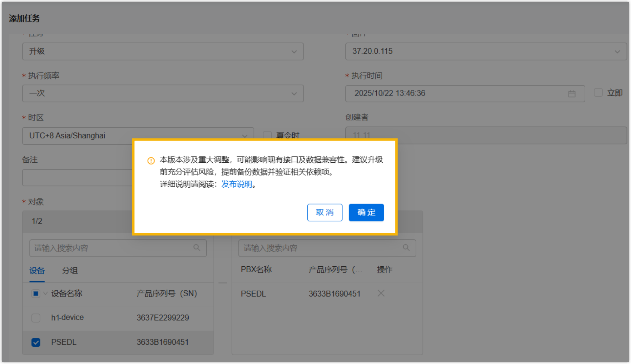This screenshot has width=631, height=364.
Task: Click search icon in right selected list search
Action: (406, 248)
